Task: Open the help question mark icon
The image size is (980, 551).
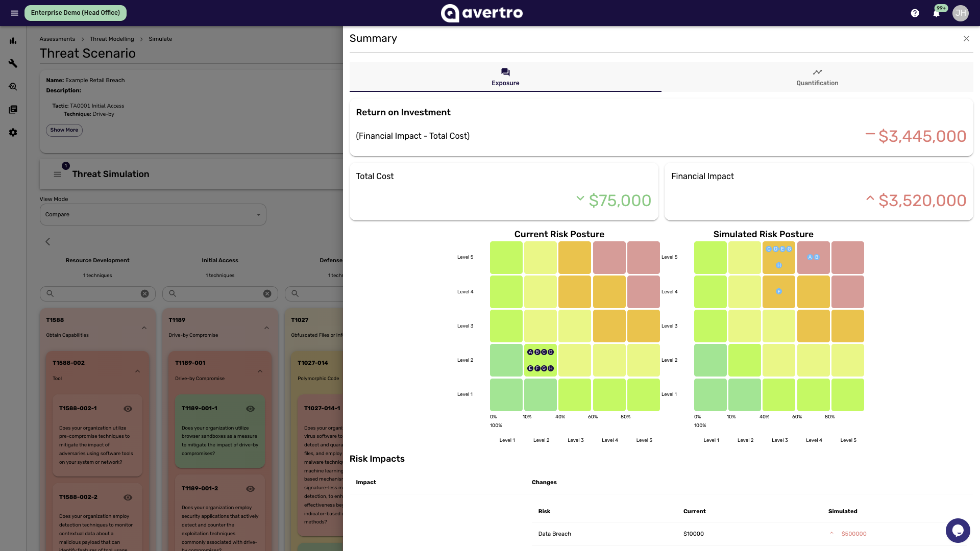Action: point(915,13)
